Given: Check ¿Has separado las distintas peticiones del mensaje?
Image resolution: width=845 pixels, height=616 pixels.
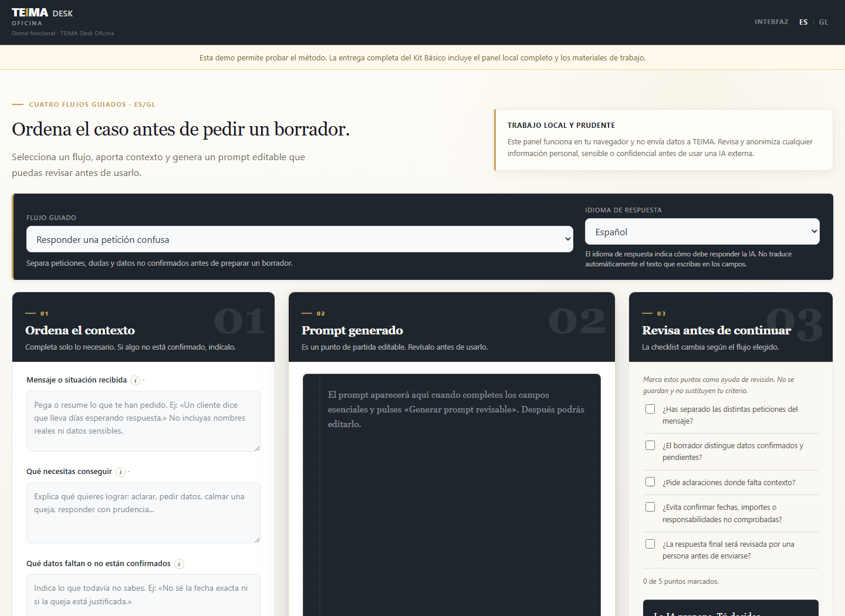Looking at the screenshot, I should (x=650, y=409).
